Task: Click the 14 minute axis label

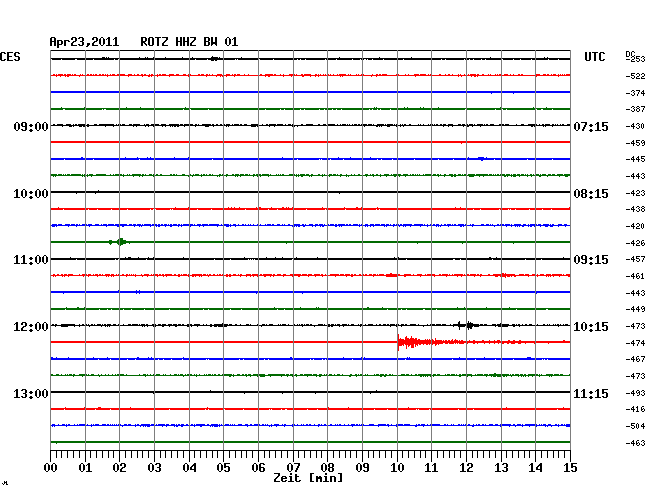Action: (535, 468)
